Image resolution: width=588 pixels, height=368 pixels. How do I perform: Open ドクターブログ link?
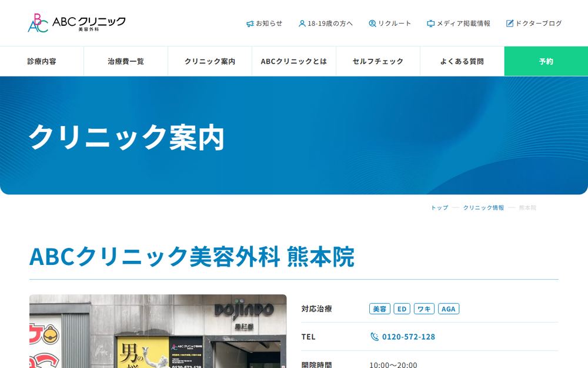pyautogui.click(x=534, y=24)
